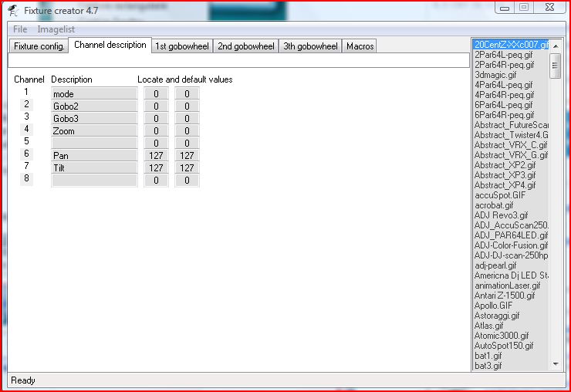Switch to the Fixture config. tab
This screenshot has height=392, width=571.
(x=39, y=46)
